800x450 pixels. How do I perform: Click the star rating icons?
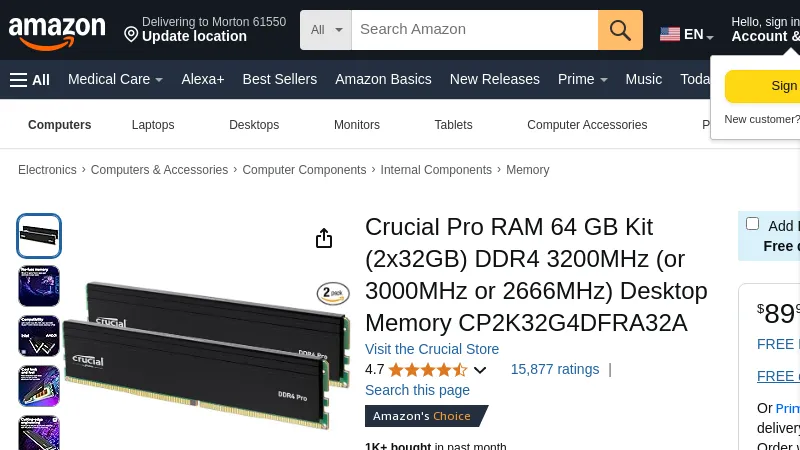[x=427, y=369]
